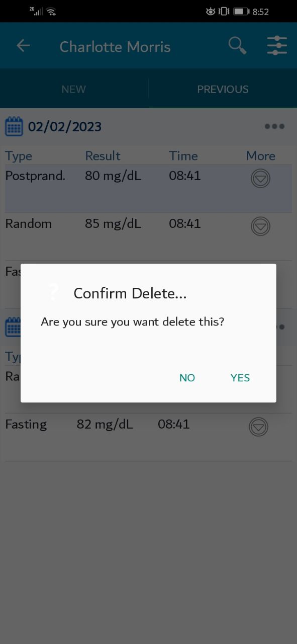Tap the Charlotte Morris title
The image size is (297, 644).
(115, 47)
